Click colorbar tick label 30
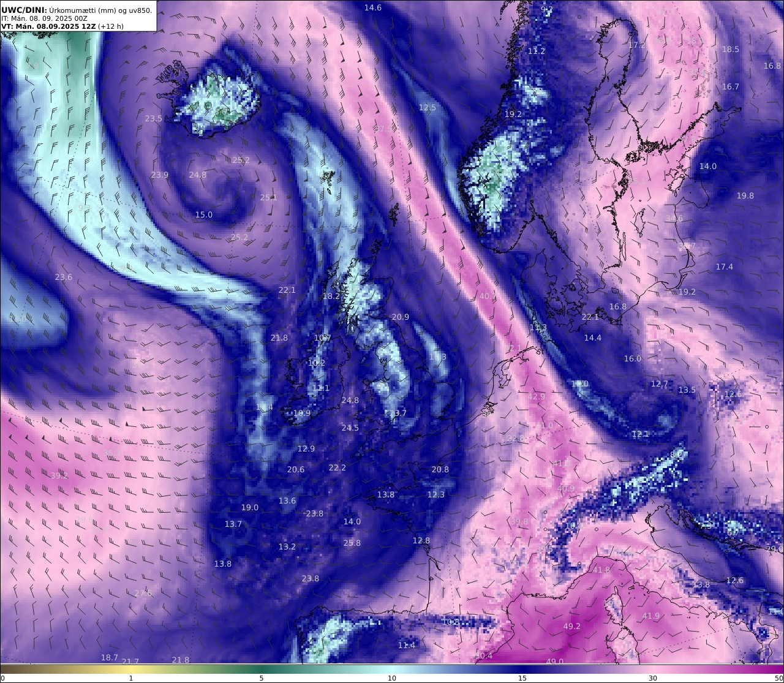Viewport: 784px width, 683px height. point(653,678)
